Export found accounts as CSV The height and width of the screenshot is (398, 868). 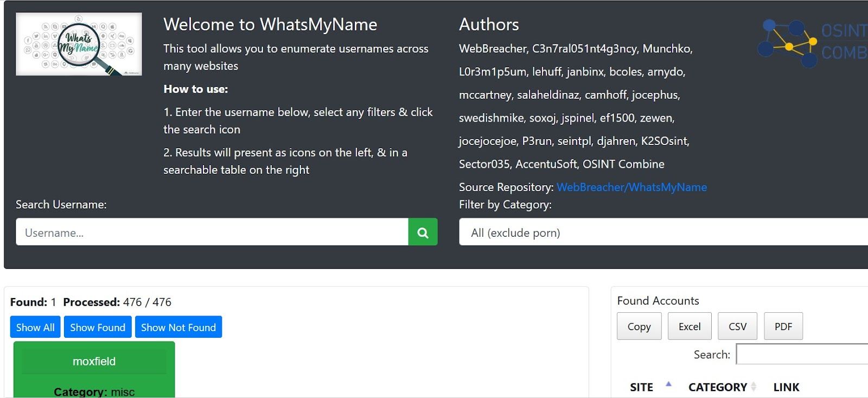[x=737, y=326]
